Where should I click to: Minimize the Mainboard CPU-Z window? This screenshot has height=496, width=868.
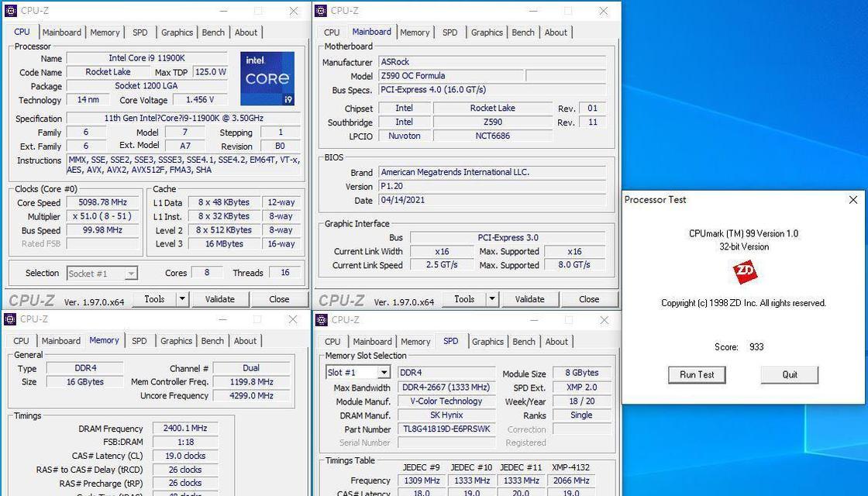coord(534,11)
